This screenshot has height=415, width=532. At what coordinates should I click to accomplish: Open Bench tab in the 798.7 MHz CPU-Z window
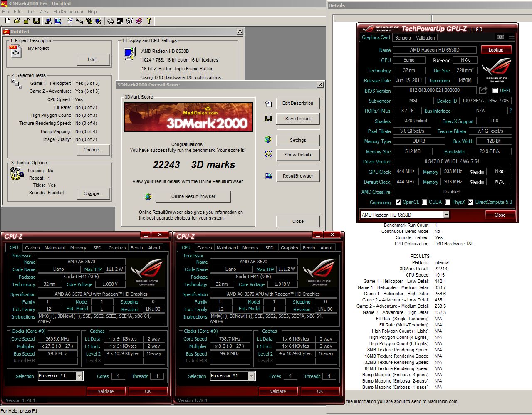click(309, 248)
